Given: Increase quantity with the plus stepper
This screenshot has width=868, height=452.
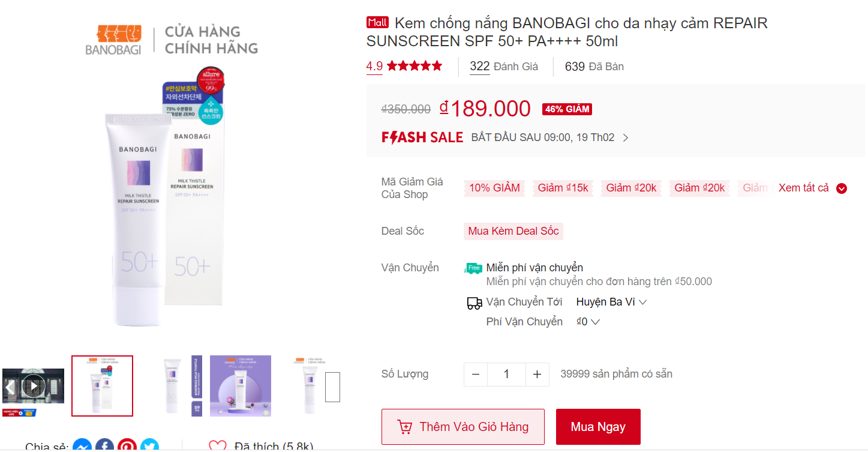Looking at the screenshot, I should pyautogui.click(x=537, y=374).
